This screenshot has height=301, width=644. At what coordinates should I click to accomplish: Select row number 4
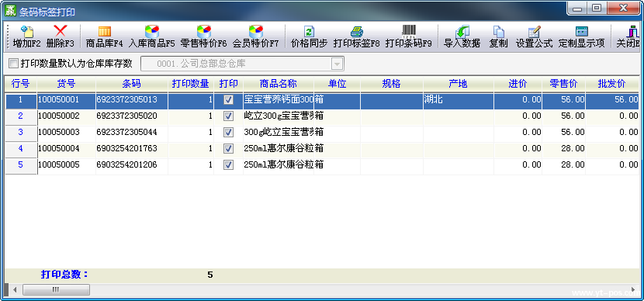[x=20, y=149]
